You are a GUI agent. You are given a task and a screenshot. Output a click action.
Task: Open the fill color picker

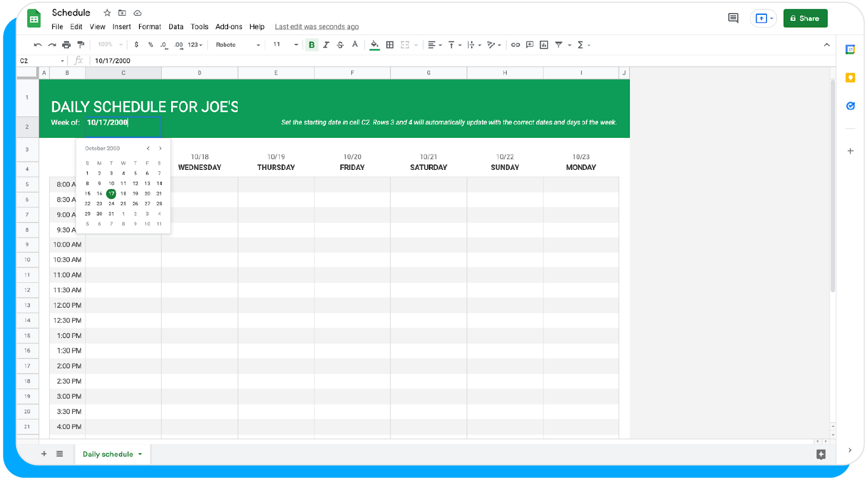click(x=374, y=45)
